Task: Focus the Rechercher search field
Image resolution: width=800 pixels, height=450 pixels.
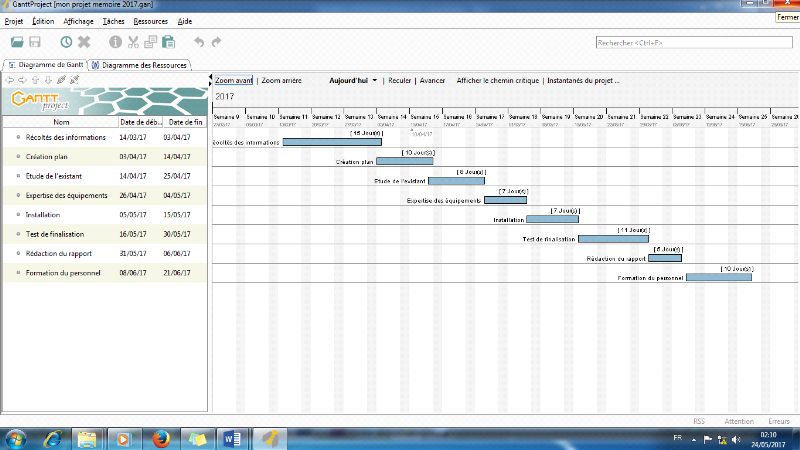Action: tap(694, 43)
